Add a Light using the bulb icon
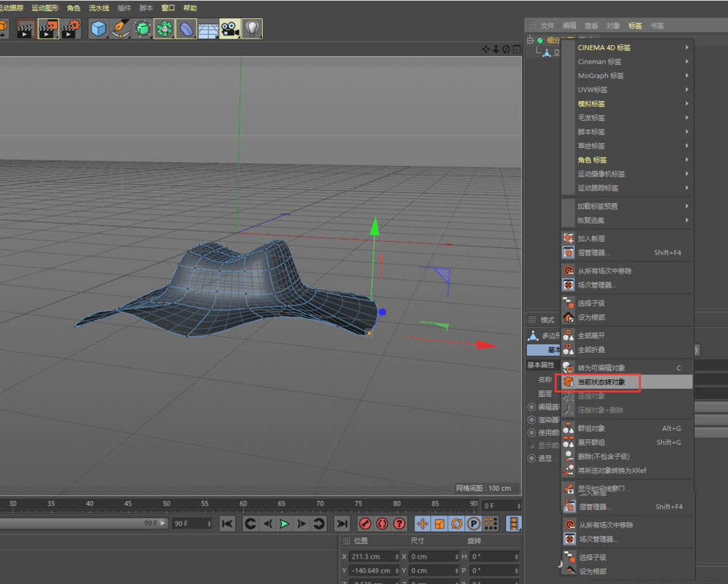728x584 pixels. click(x=253, y=29)
